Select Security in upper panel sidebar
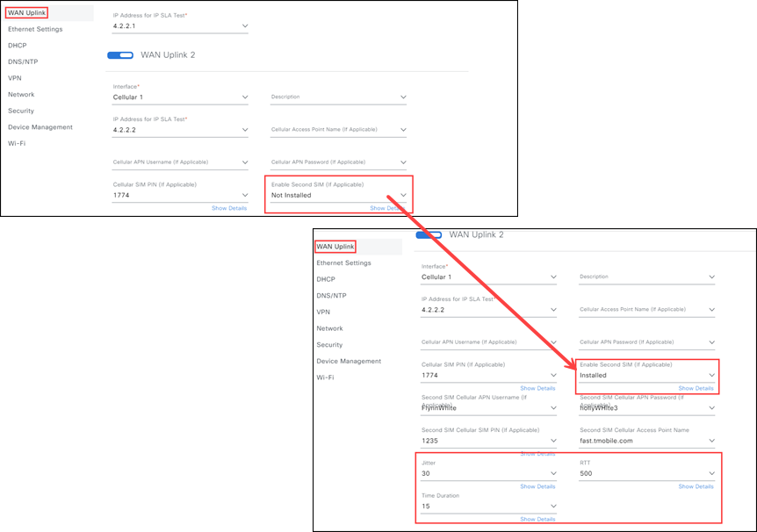Image resolution: width=757 pixels, height=532 pixels. 21,111
